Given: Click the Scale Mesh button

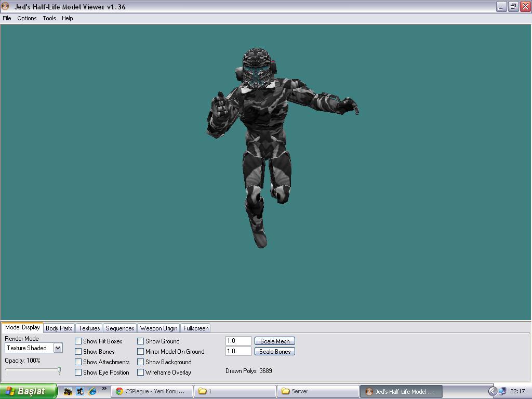Looking at the screenshot, I should click(x=275, y=341).
